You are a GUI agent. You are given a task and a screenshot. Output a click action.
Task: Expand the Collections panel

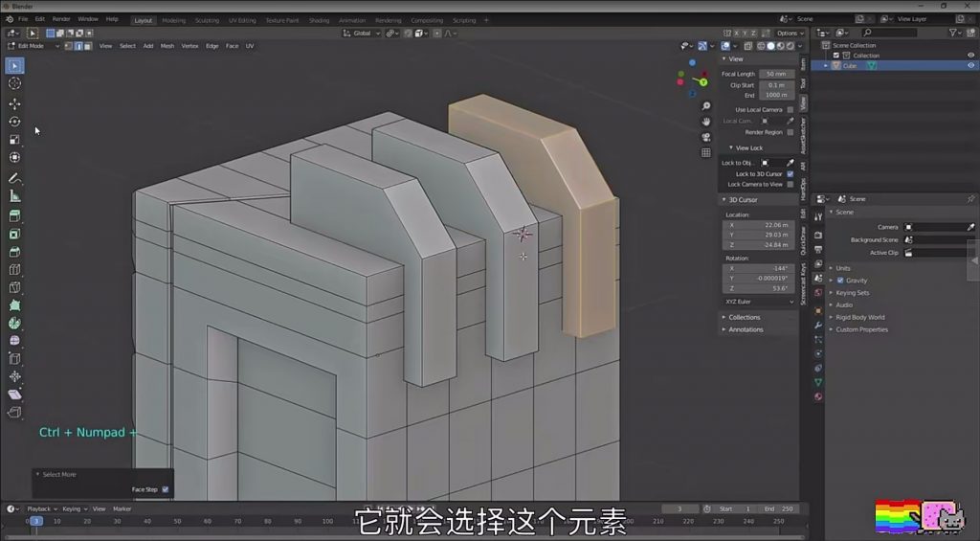[x=744, y=317]
